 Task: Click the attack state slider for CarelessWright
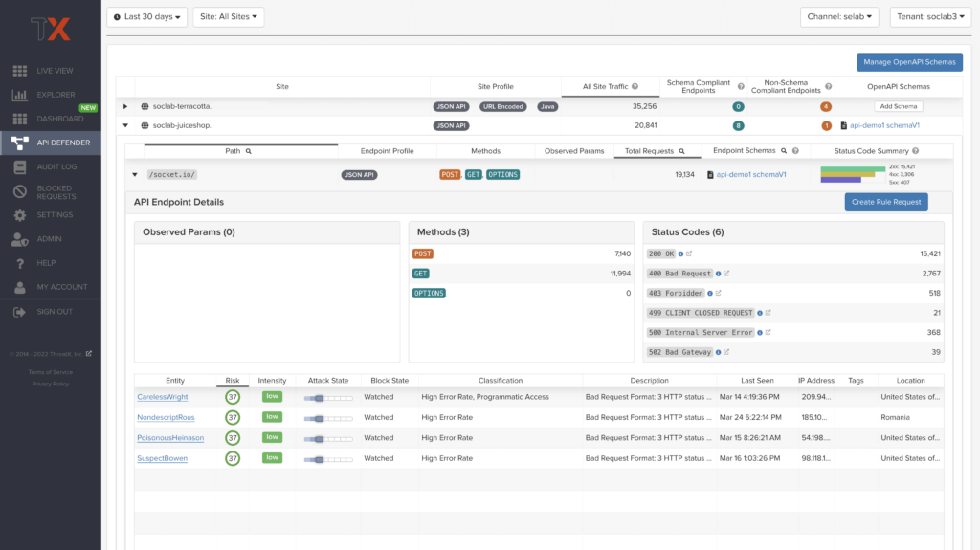pyautogui.click(x=328, y=398)
